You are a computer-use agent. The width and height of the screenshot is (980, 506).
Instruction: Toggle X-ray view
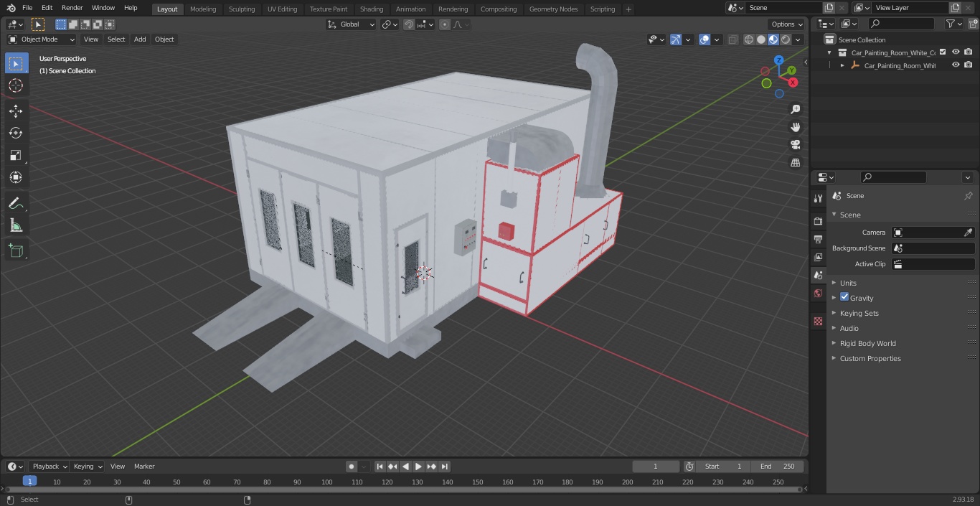tap(732, 39)
